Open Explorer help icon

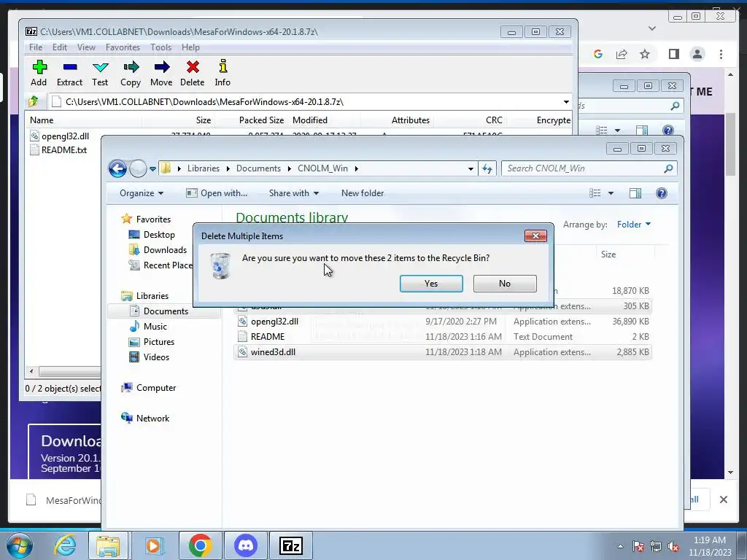[661, 192]
